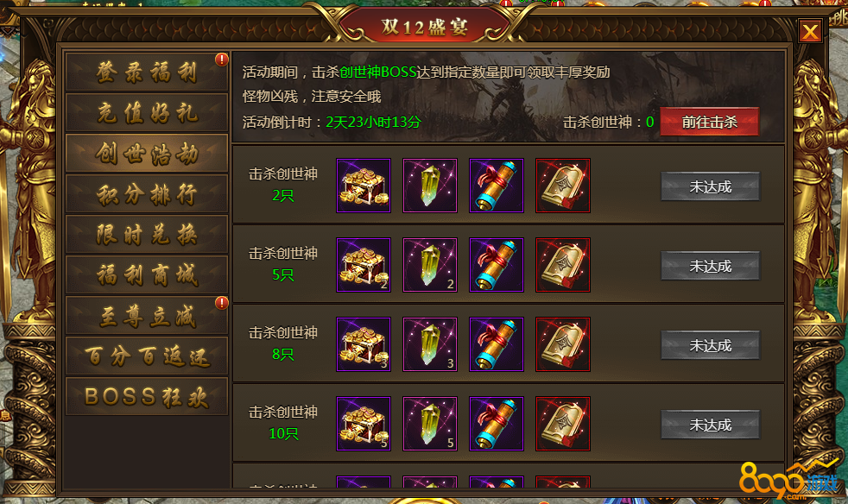Open the BOSS狂欢 tab
The height and width of the screenshot is (504, 848).
tap(147, 396)
